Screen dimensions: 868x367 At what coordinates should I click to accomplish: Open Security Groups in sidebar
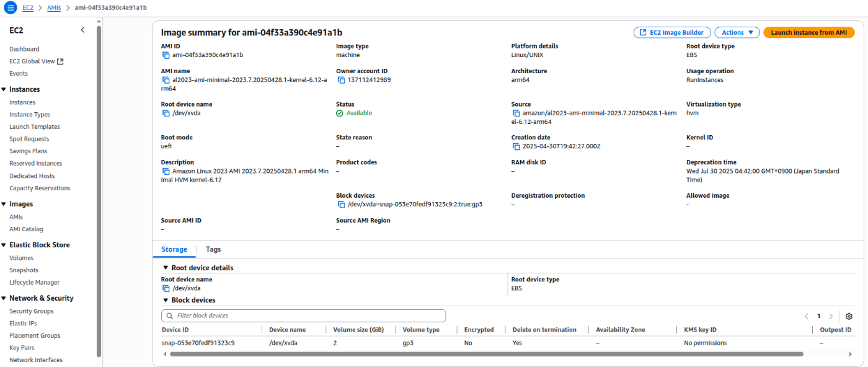pos(32,311)
